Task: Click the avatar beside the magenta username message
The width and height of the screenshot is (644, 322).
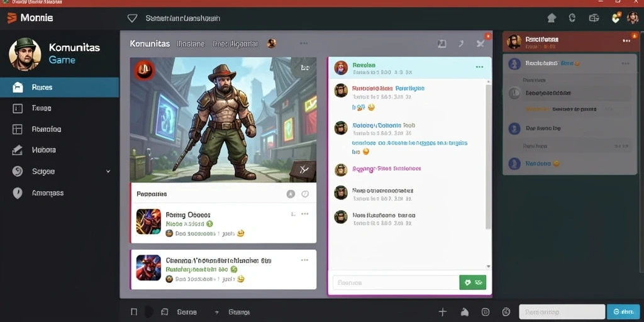Action: click(x=341, y=170)
